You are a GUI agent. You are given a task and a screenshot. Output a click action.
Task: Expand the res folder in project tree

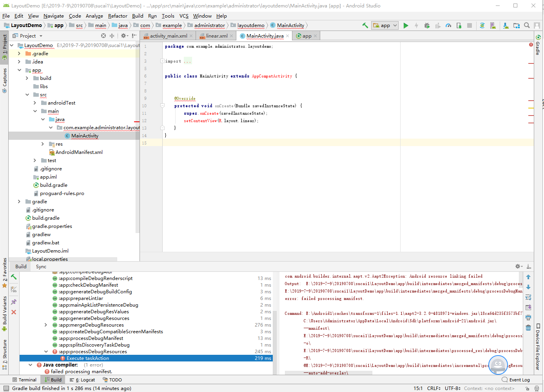(x=43, y=144)
